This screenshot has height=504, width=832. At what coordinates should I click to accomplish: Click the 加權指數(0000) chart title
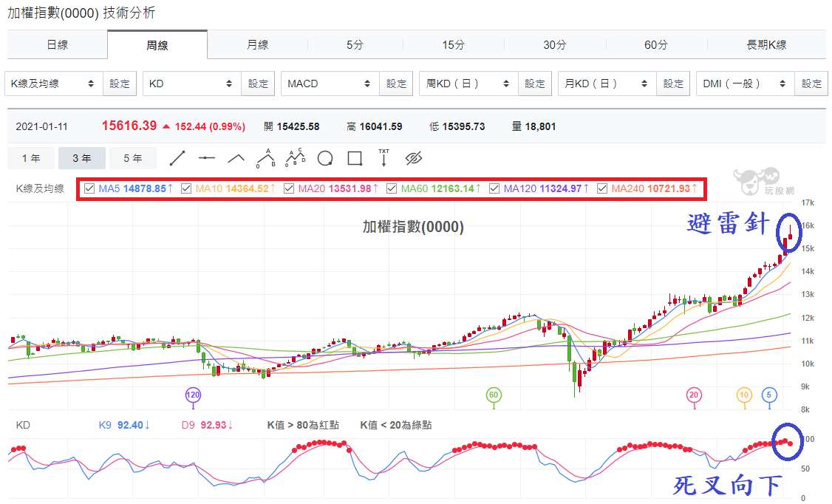coord(413,227)
